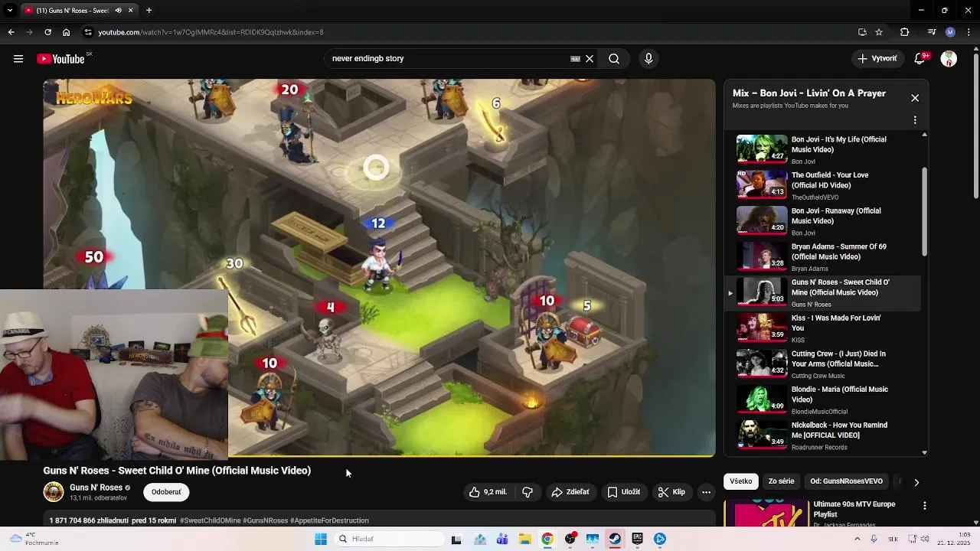Open more actions ellipsis under the video
Screen dimensions: 980x551
[706, 492]
